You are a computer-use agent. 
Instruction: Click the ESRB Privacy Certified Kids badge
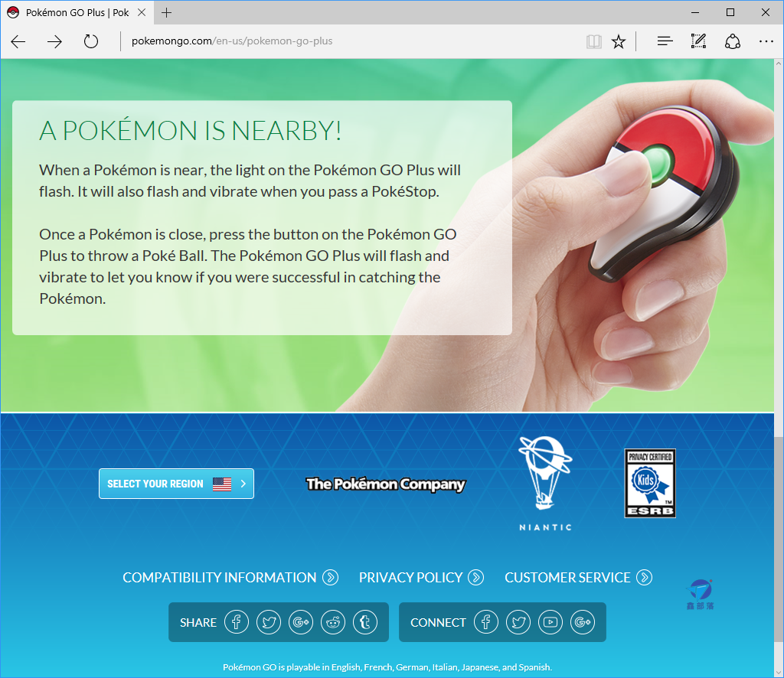tap(650, 483)
